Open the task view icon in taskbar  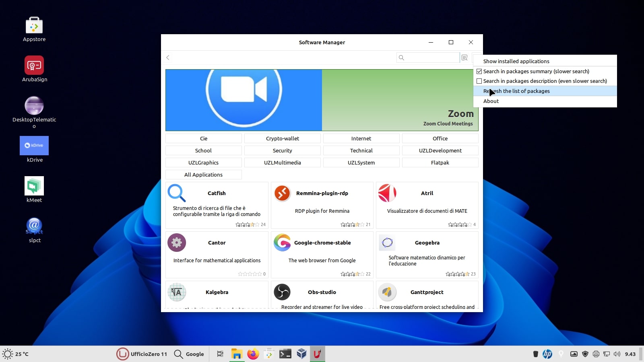click(220, 354)
